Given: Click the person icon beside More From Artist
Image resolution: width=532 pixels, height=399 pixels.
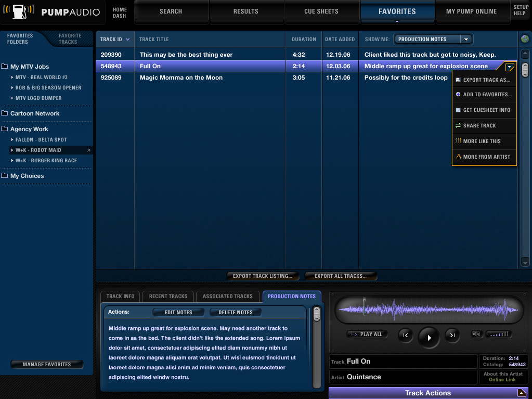Looking at the screenshot, I should (x=458, y=157).
